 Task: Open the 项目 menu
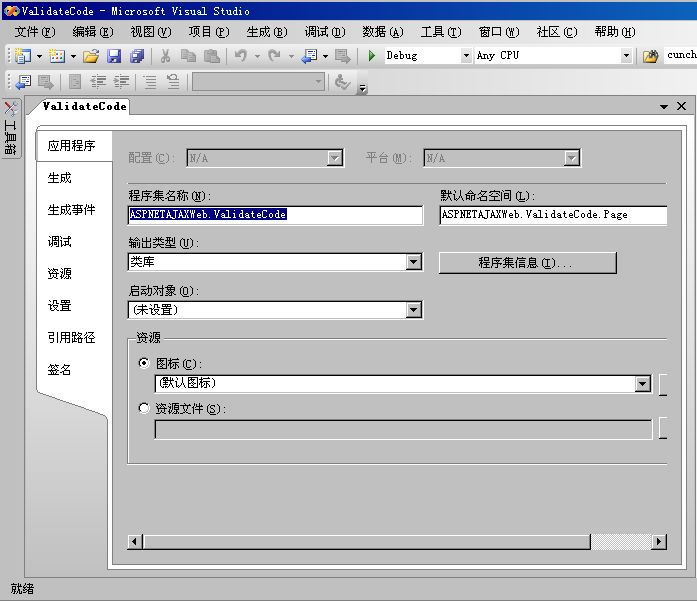coord(209,32)
